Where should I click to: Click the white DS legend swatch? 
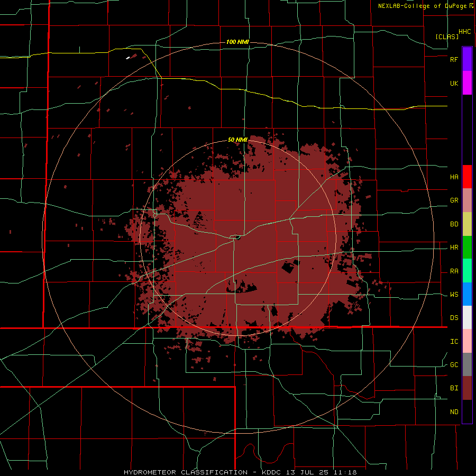(x=467, y=317)
